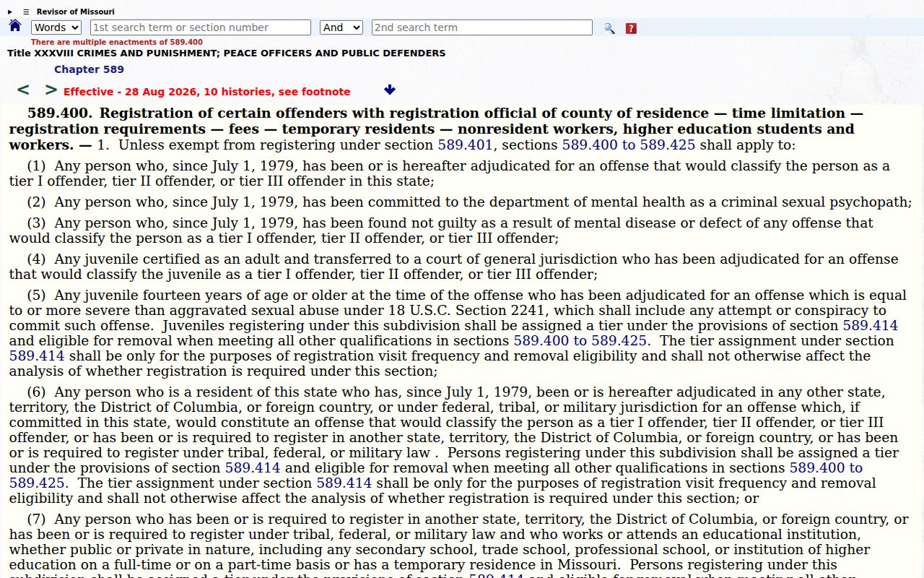Focus the 2nd search term field
Viewport: 924px width, 578px height.
coord(482,27)
